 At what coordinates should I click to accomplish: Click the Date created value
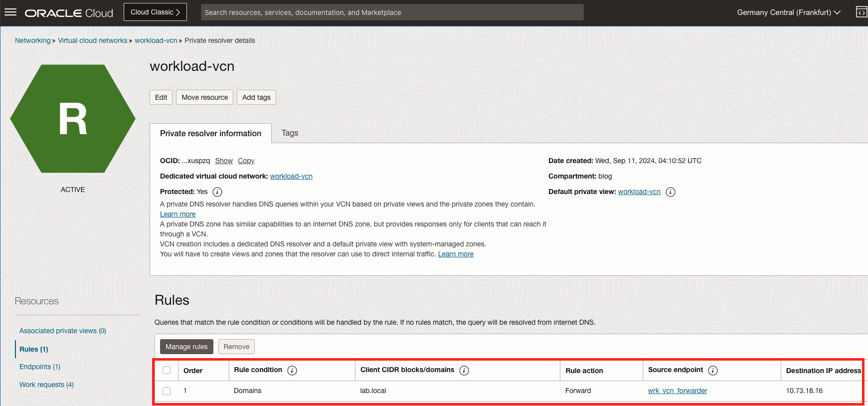coord(648,161)
